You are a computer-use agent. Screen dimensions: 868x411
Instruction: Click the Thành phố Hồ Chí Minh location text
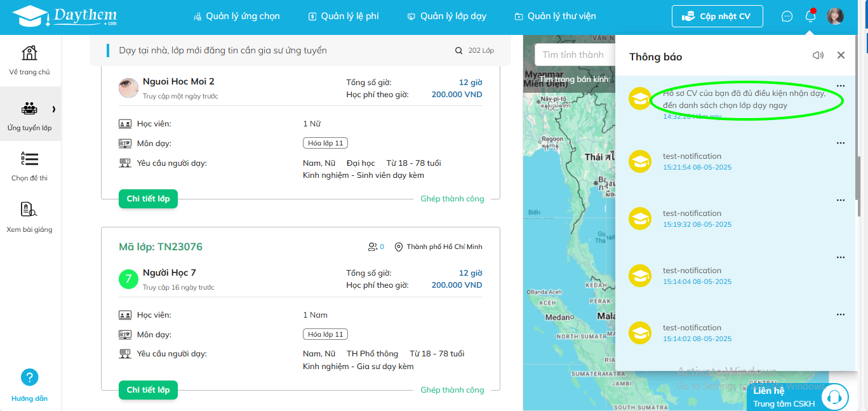coord(444,246)
